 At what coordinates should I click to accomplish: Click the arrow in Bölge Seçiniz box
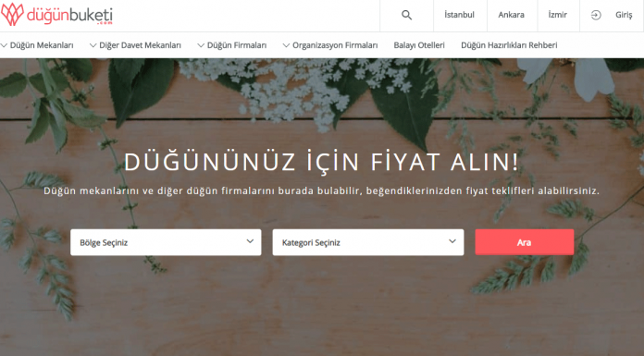pos(250,241)
